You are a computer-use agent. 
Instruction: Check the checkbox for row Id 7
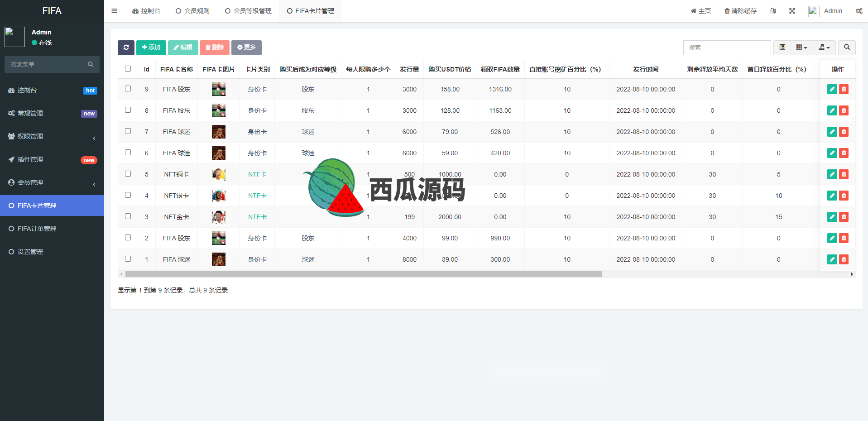click(128, 131)
